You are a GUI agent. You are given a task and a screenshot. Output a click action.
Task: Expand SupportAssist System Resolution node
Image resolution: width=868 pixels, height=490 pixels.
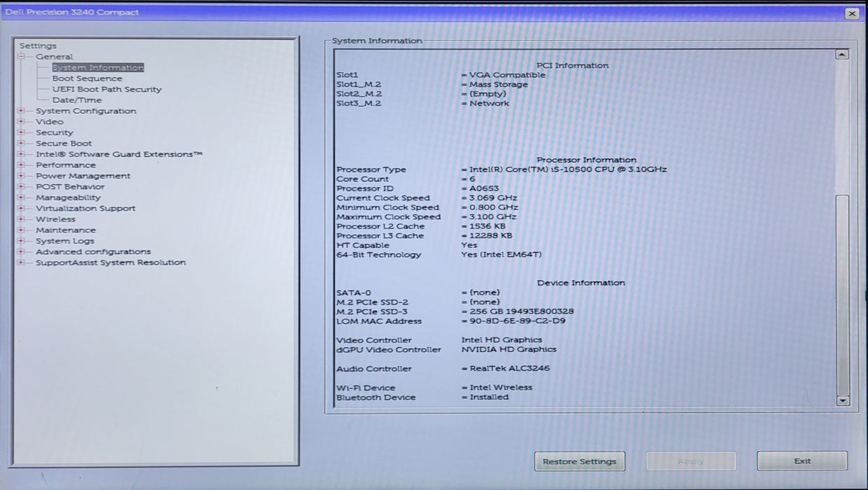(21, 262)
